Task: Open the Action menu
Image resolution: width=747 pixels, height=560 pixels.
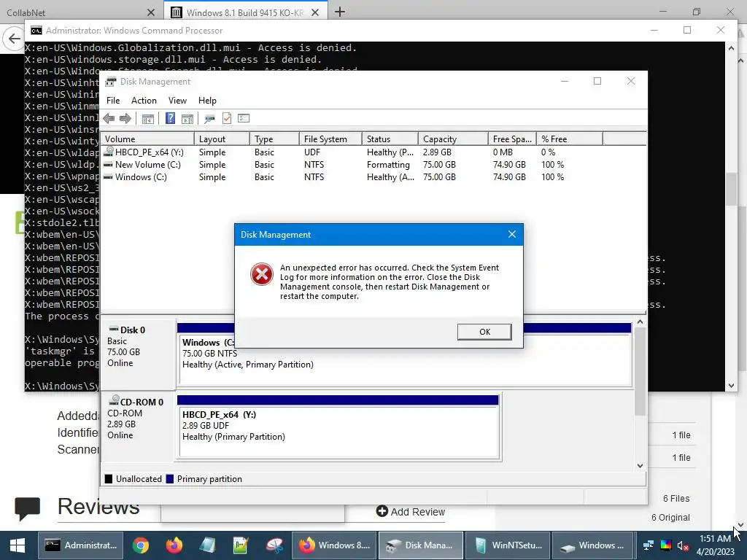Action: click(x=144, y=101)
